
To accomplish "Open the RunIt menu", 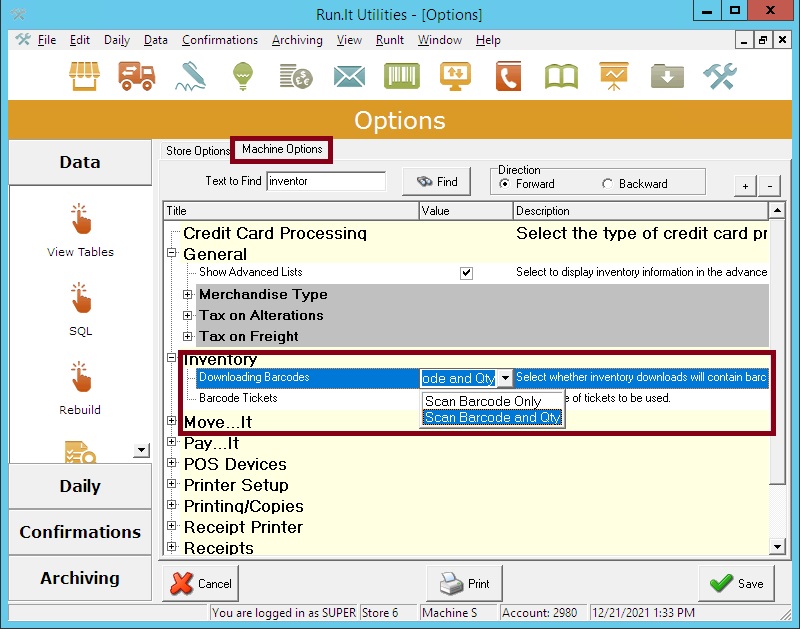I will (x=390, y=40).
